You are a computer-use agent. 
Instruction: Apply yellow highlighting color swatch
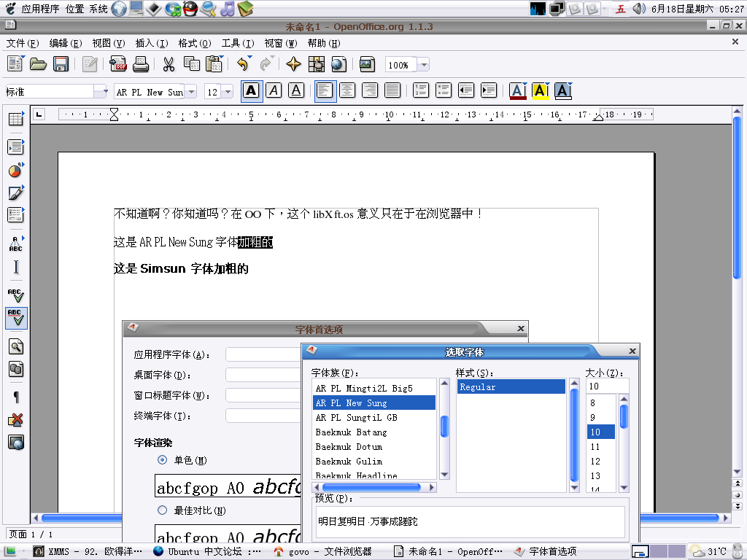(541, 90)
